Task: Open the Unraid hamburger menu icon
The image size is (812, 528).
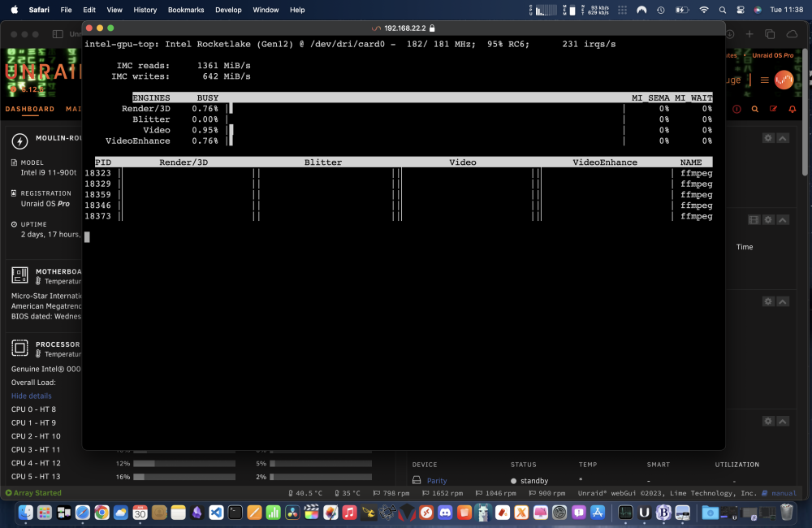Action: pos(764,80)
